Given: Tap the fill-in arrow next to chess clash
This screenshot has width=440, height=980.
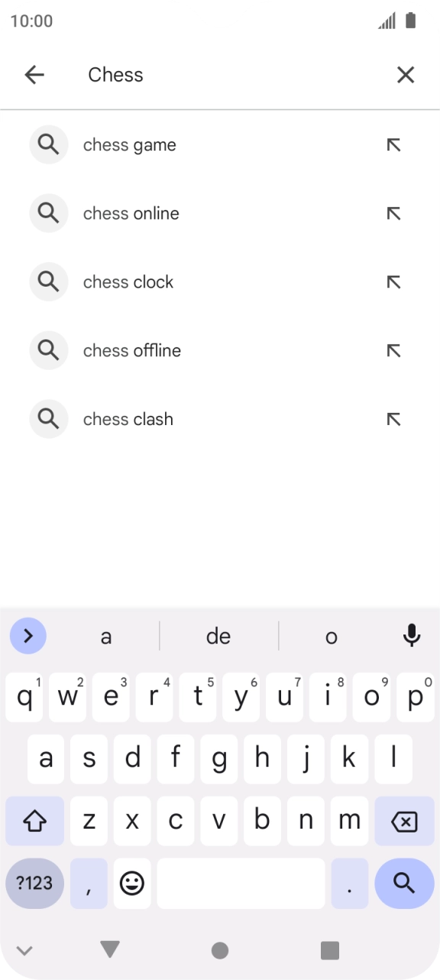Looking at the screenshot, I should click(x=393, y=419).
